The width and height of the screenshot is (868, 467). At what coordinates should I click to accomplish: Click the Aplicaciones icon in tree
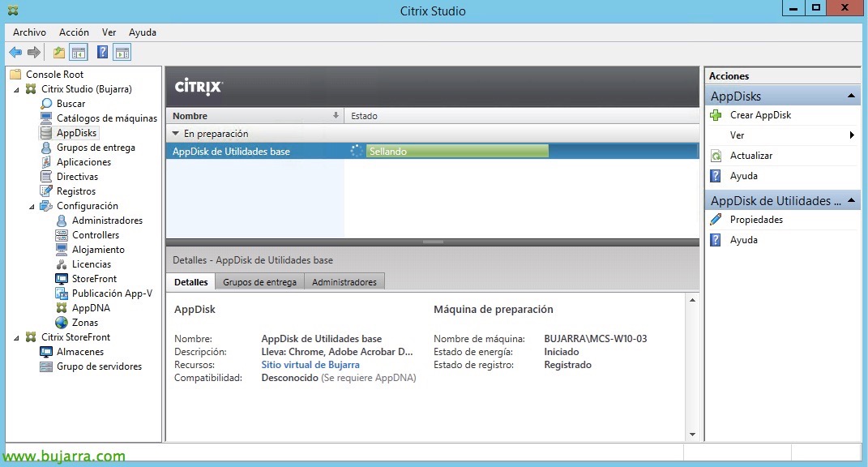click(46, 162)
